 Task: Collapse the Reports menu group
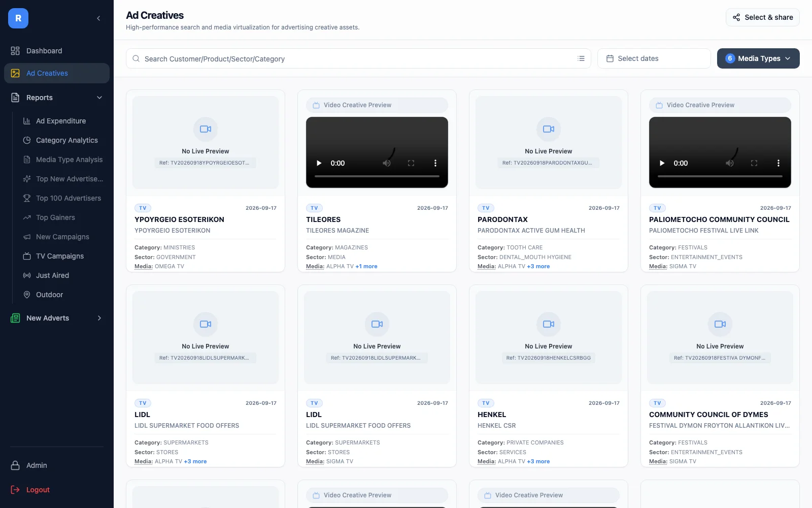pos(57,98)
